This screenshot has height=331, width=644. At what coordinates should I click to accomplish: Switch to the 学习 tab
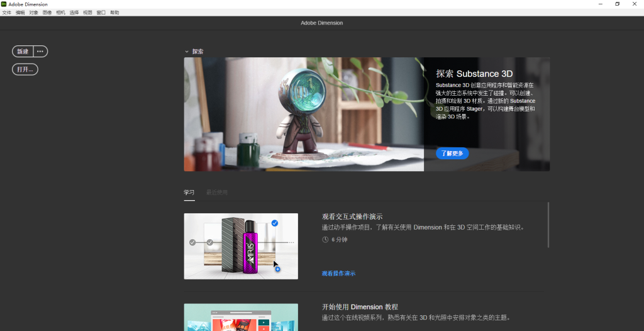point(189,192)
